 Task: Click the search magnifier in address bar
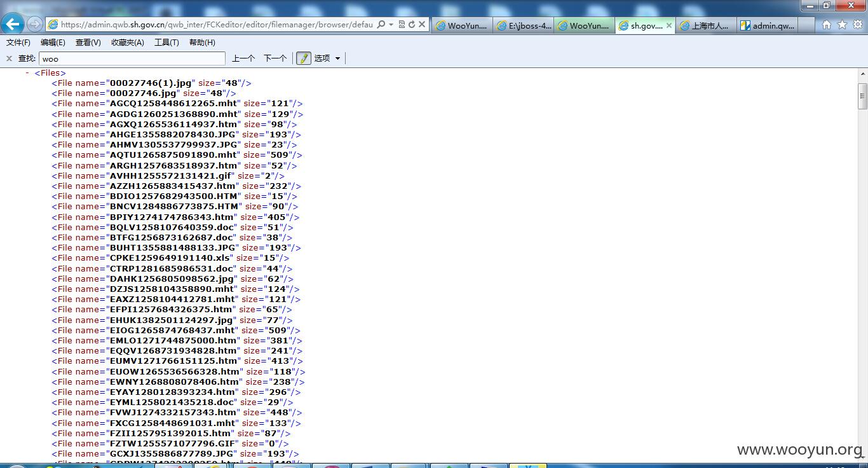(x=381, y=24)
